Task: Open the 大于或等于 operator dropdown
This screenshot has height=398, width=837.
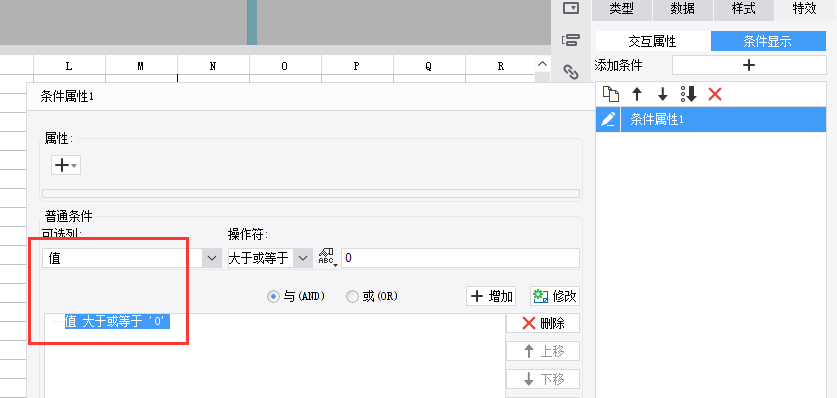Action: 270,258
